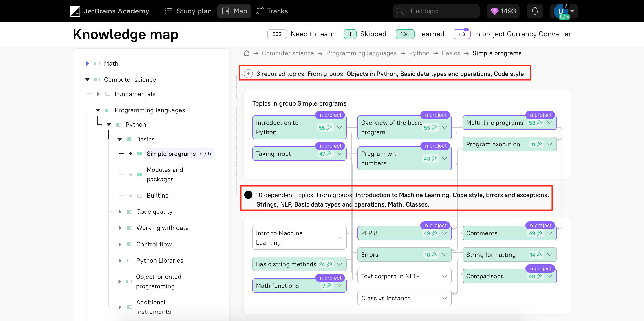Image resolution: width=644 pixels, height=321 pixels.
Task: Click the home icon in the breadcrumb
Action: [x=246, y=53]
